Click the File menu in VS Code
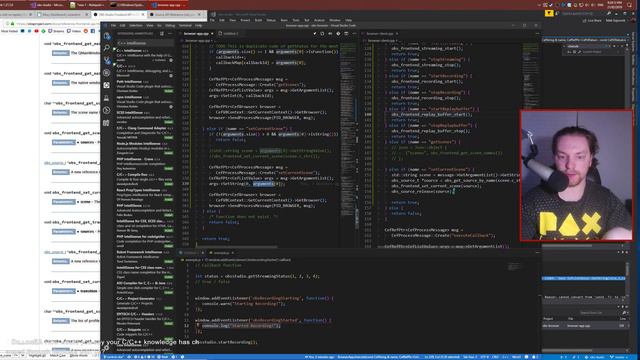 113,25
